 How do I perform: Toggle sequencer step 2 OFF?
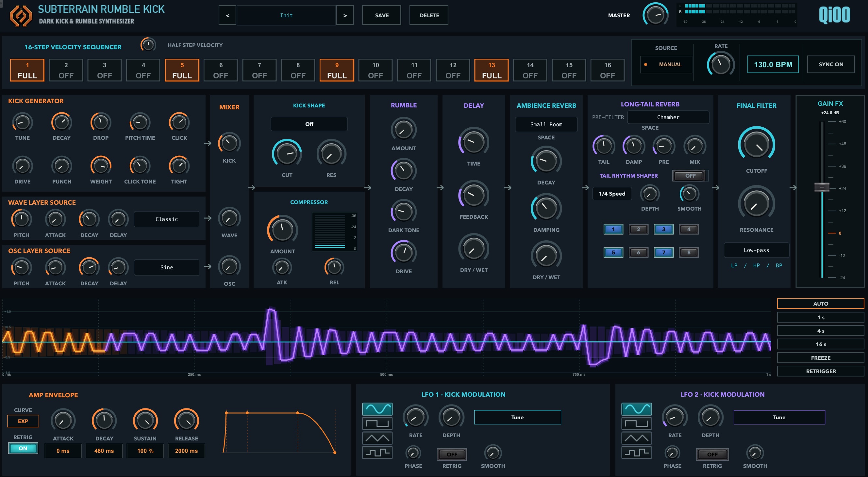(66, 70)
